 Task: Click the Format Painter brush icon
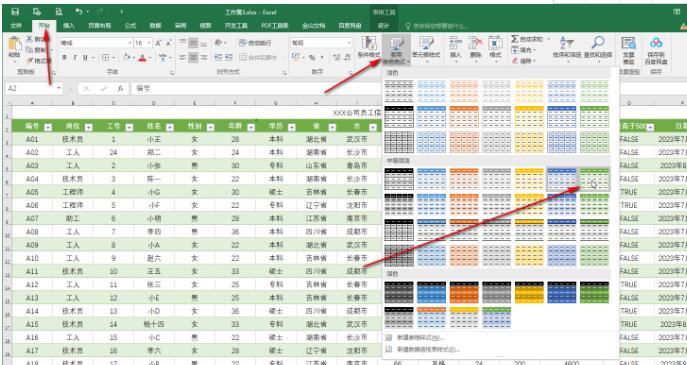(x=29, y=60)
